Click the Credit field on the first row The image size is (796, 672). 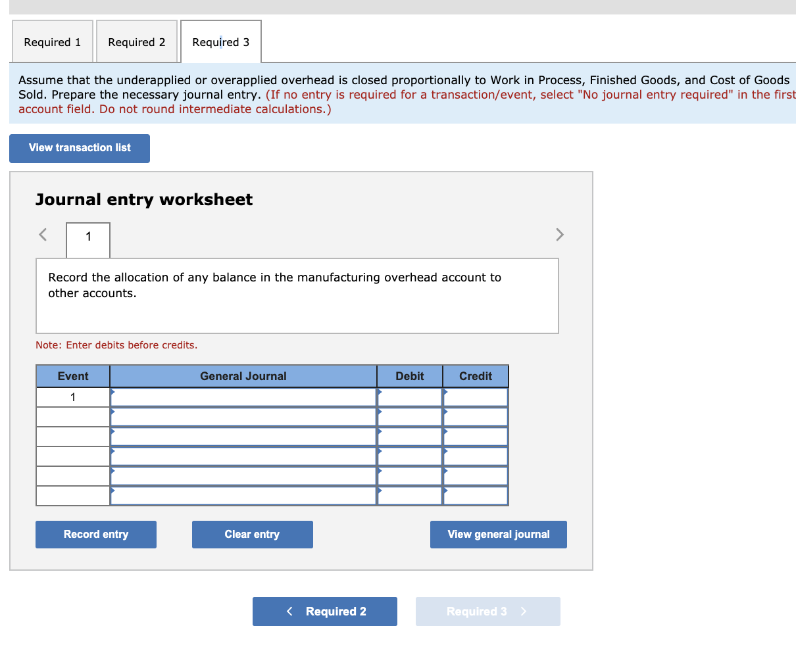click(x=475, y=396)
